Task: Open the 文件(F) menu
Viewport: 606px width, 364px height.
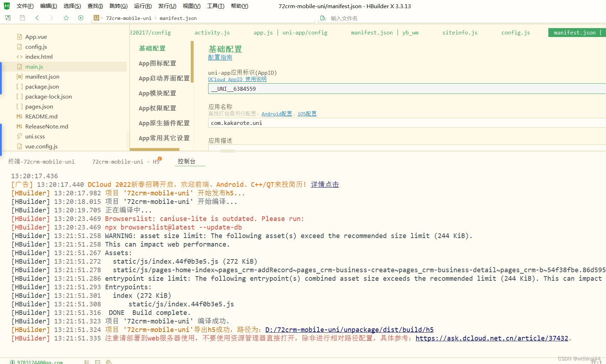Action: coord(25,6)
